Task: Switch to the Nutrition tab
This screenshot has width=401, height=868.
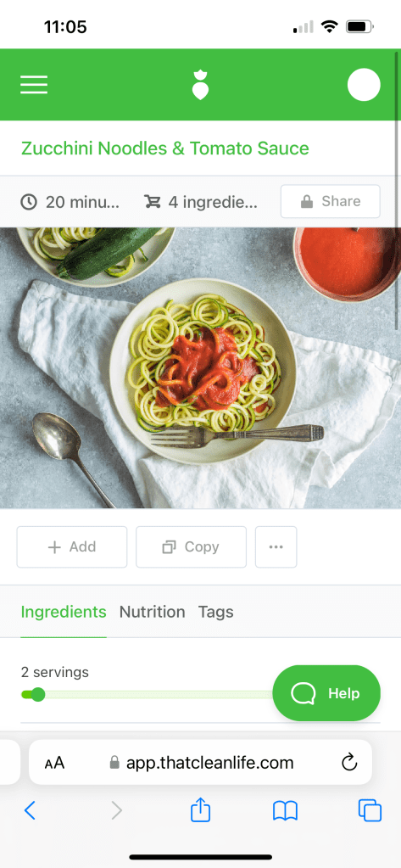Action: [x=152, y=612]
